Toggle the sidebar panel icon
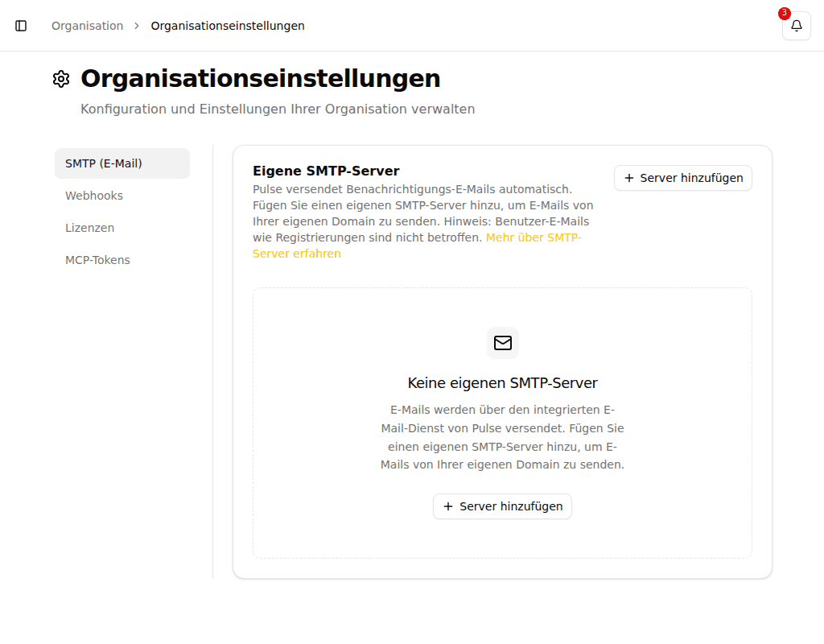 (x=21, y=26)
